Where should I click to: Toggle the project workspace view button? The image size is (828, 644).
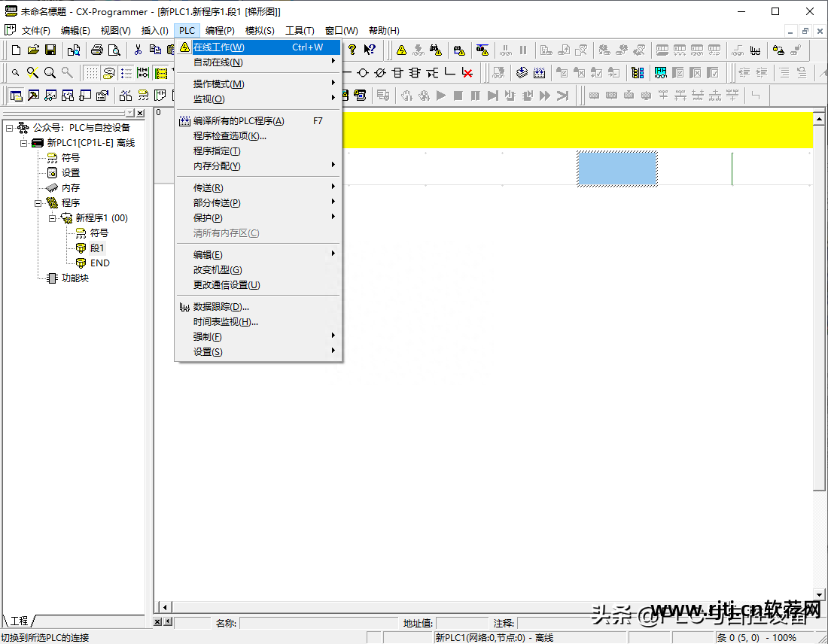(16, 96)
